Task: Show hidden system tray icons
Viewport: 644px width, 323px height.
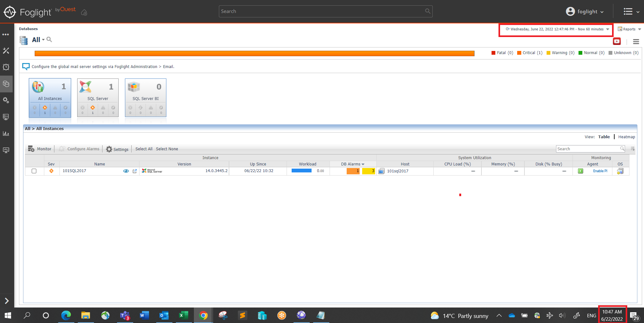Action: 499,315
